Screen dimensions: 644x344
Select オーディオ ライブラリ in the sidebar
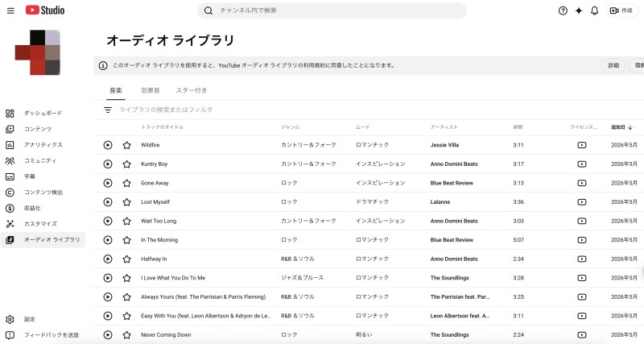click(43, 239)
